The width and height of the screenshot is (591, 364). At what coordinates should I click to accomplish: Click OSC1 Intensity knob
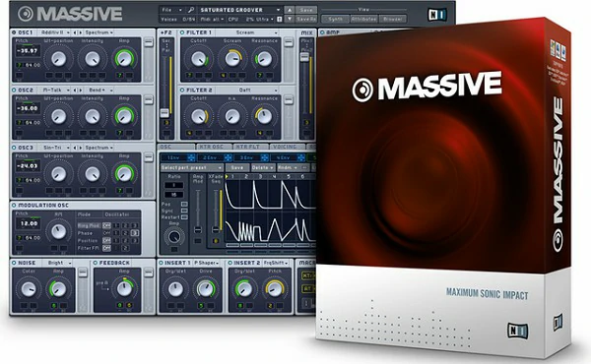[x=92, y=58]
